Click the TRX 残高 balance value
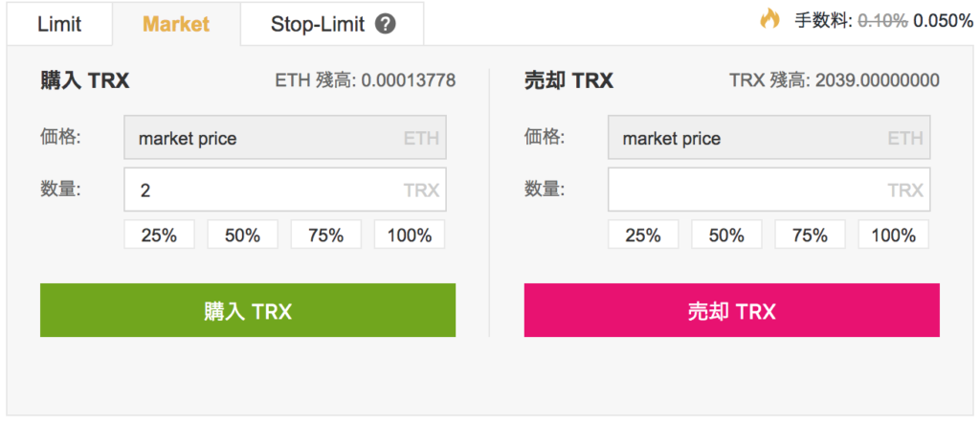The width and height of the screenshot is (980, 425). coord(877,80)
